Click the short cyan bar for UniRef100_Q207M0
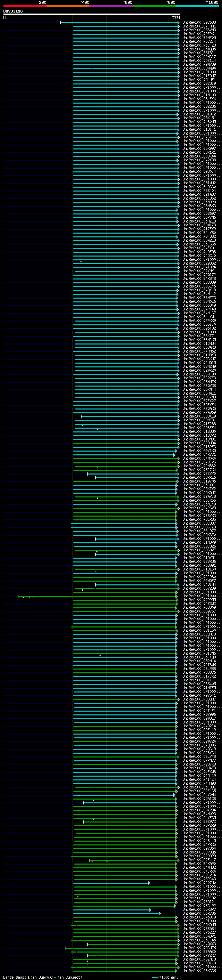The width and height of the screenshot is (222, 980). pyautogui.click(x=112, y=883)
